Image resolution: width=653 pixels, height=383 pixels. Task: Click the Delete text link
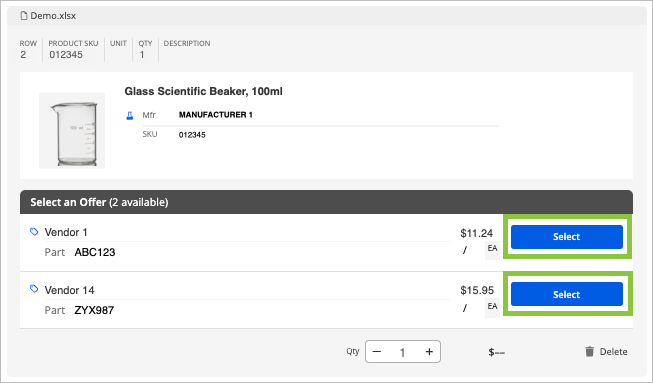pyautogui.click(x=613, y=352)
